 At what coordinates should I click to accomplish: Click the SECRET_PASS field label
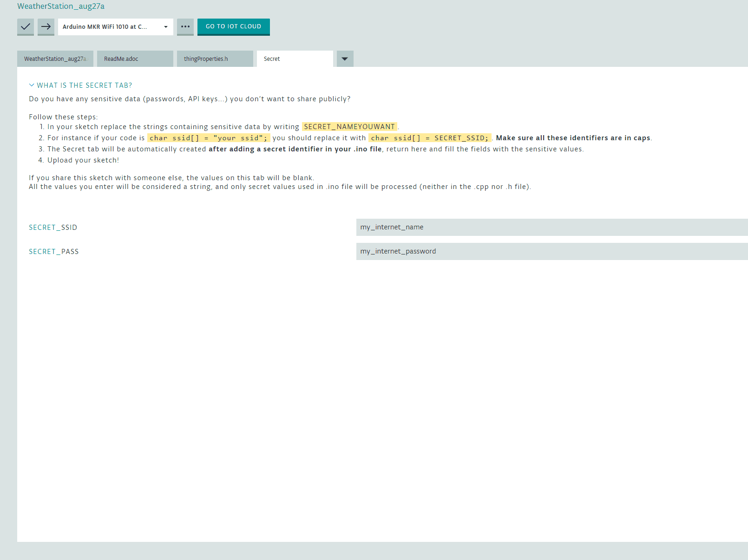coord(54,252)
